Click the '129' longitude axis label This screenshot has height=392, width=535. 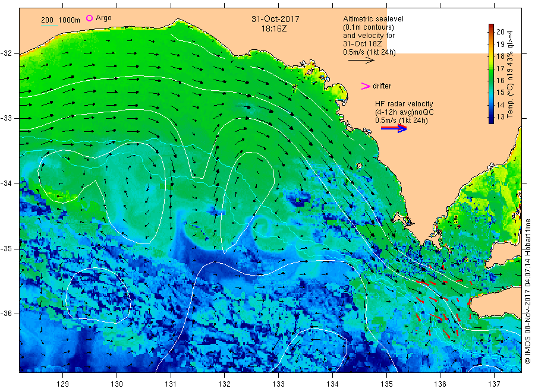63,384
